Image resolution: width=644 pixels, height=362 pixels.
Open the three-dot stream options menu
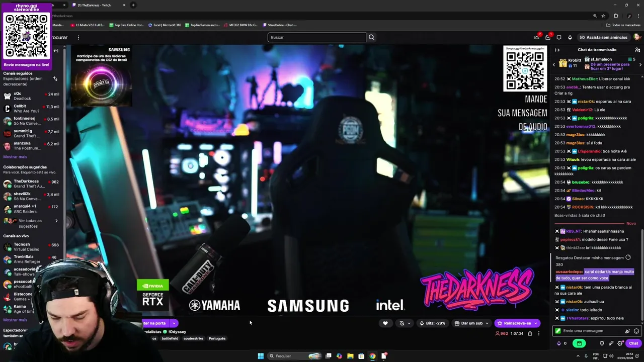[x=538, y=333]
